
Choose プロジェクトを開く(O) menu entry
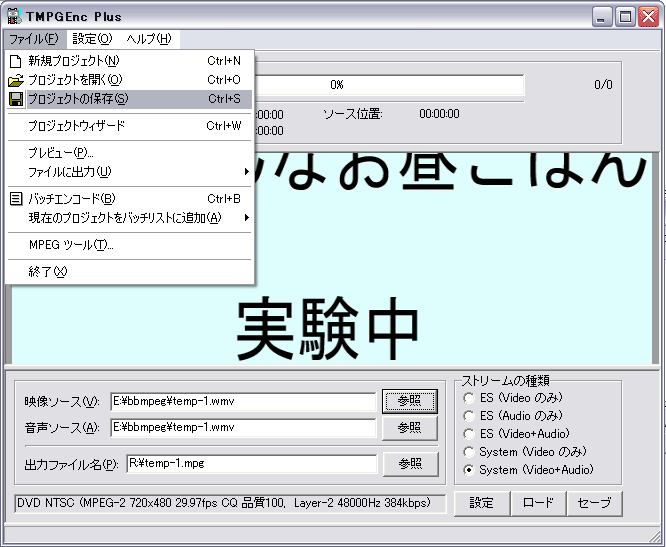130,80
